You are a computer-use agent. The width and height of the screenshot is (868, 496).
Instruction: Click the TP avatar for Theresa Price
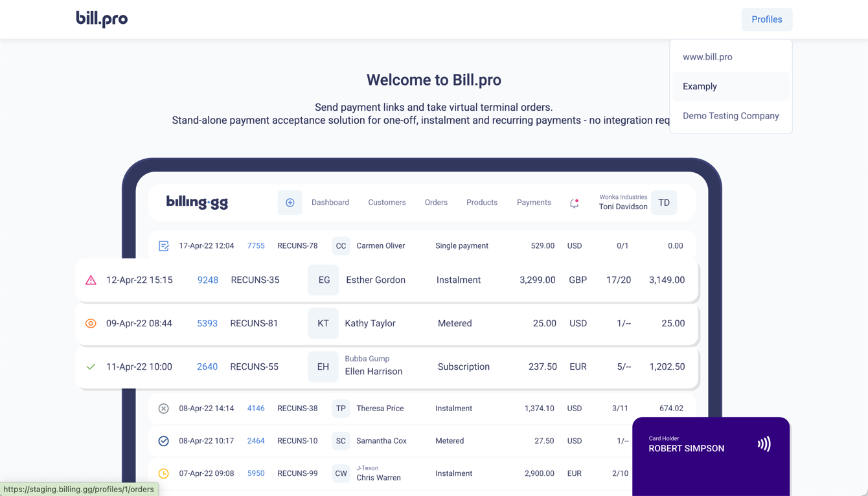click(341, 409)
